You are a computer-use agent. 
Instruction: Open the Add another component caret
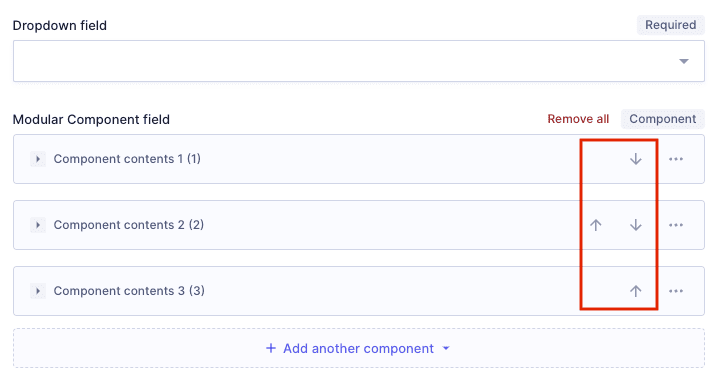pos(446,348)
